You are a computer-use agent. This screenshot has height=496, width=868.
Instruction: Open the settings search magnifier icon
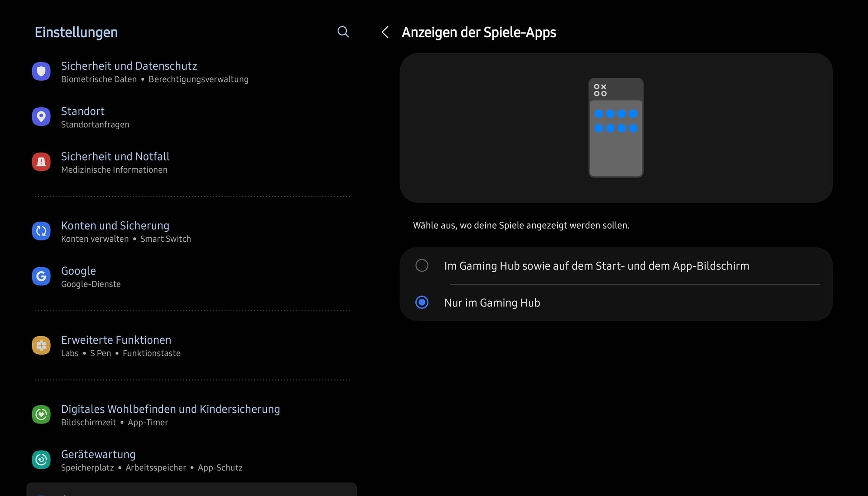click(343, 32)
